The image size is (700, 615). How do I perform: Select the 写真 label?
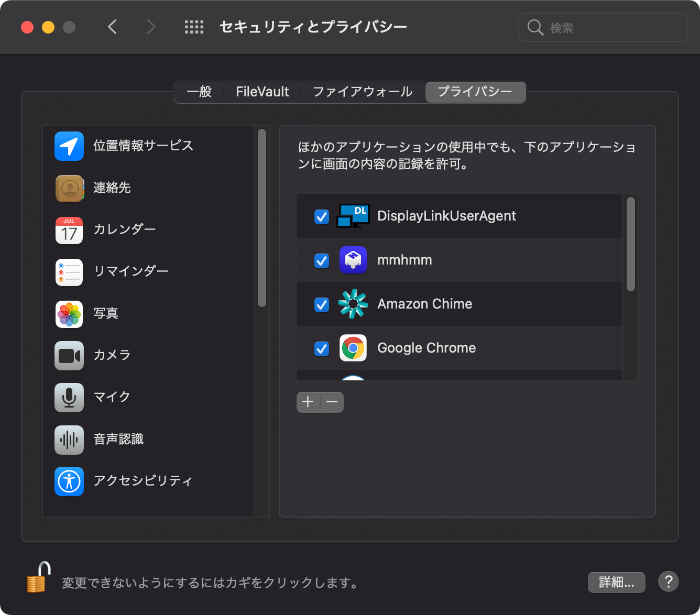106,314
